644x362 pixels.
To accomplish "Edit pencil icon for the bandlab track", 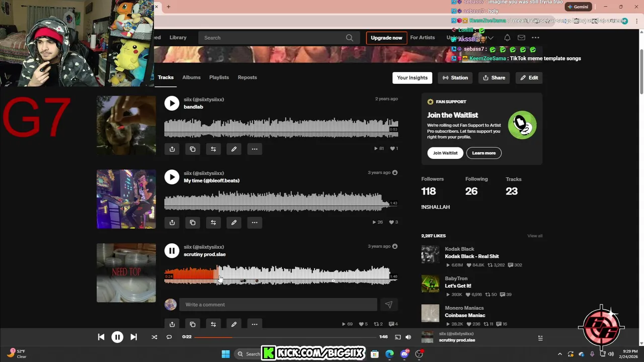I will point(234,149).
